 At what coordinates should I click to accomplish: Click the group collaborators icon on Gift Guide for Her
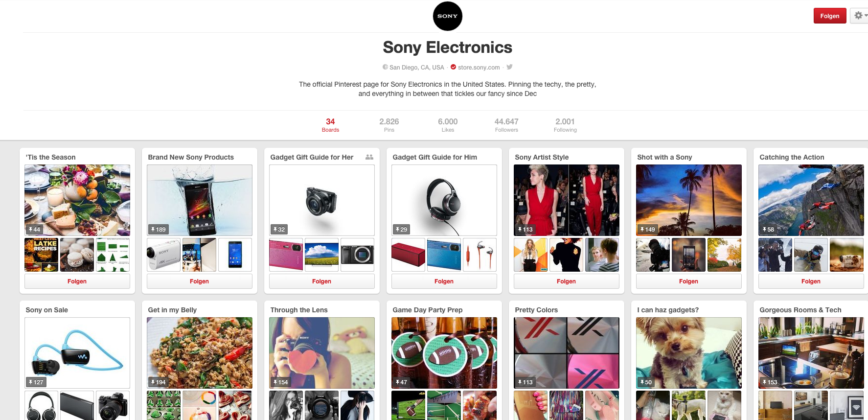point(369,157)
